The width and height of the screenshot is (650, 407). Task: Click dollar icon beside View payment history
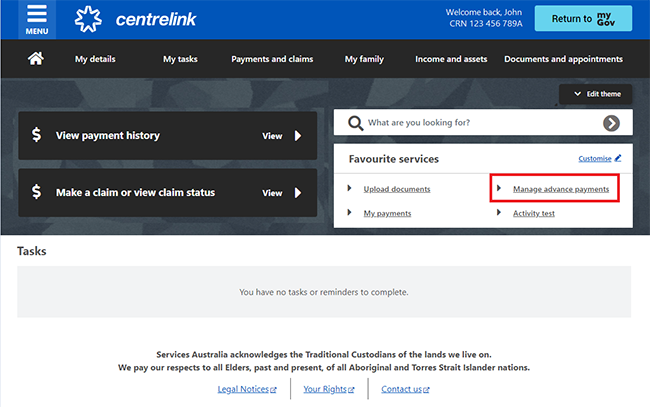tap(37, 135)
